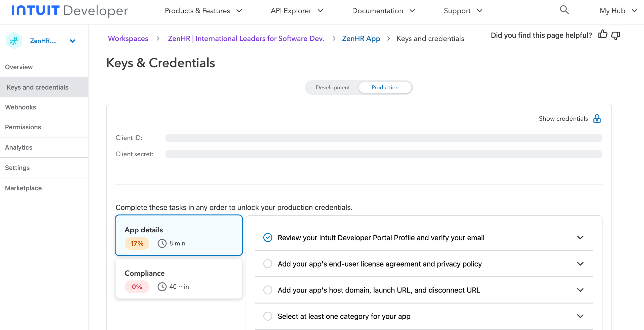Click the clock icon in Compliance card
This screenshot has height=330, width=644.
tap(162, 287)
